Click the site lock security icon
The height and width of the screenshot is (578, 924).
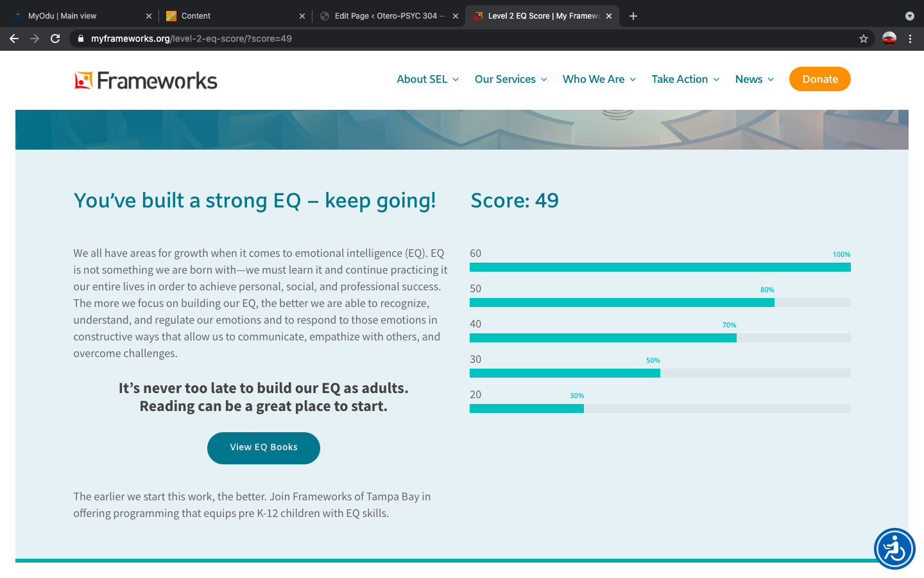pos(81,39)
